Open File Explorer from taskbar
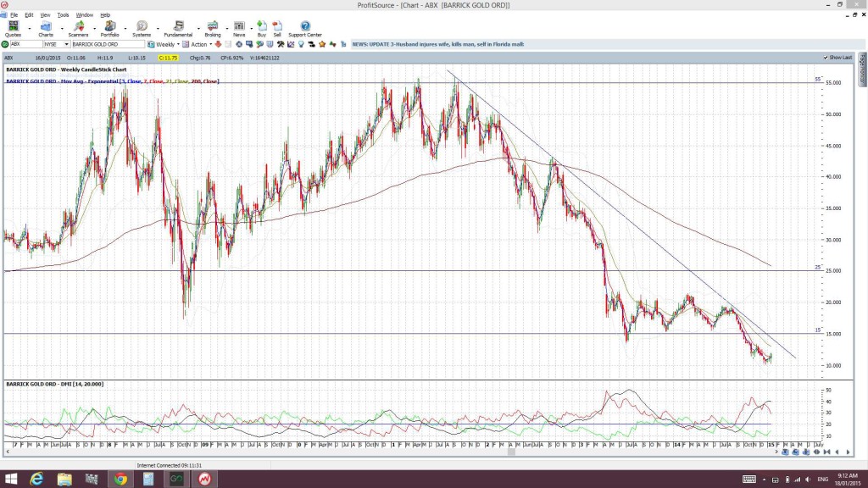 (64, 480)
